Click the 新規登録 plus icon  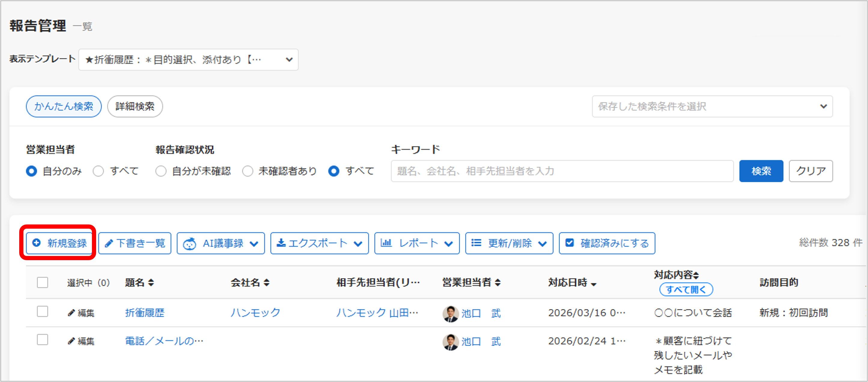tap(36, 243)
